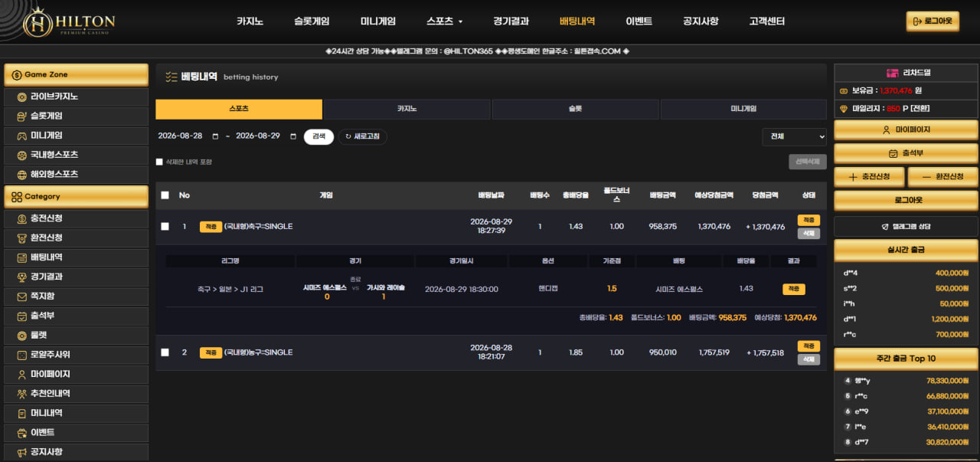This screenshot has width=980, height=462.
Task: Open 로얄주사위 in the left sidebar
Action: (76, 355)
